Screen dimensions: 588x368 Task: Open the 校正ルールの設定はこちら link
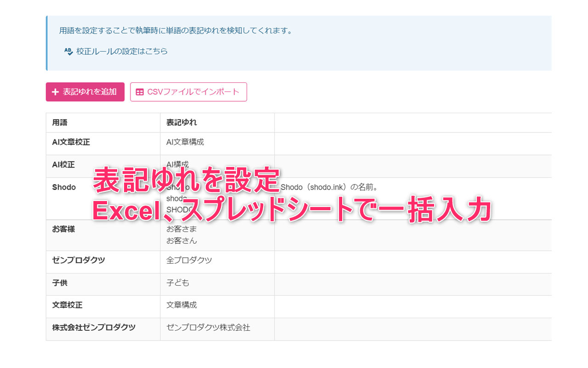click(122, 51)
